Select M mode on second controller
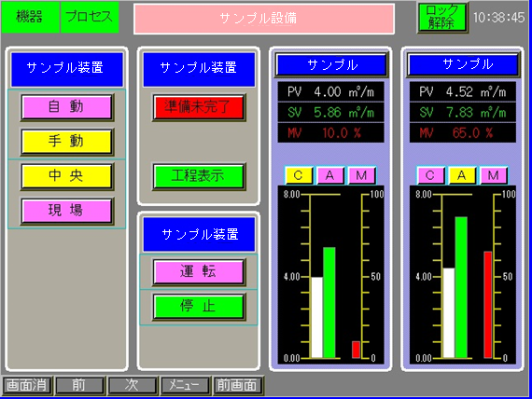This screenshot has height=399, width=532. pos(494,175)
